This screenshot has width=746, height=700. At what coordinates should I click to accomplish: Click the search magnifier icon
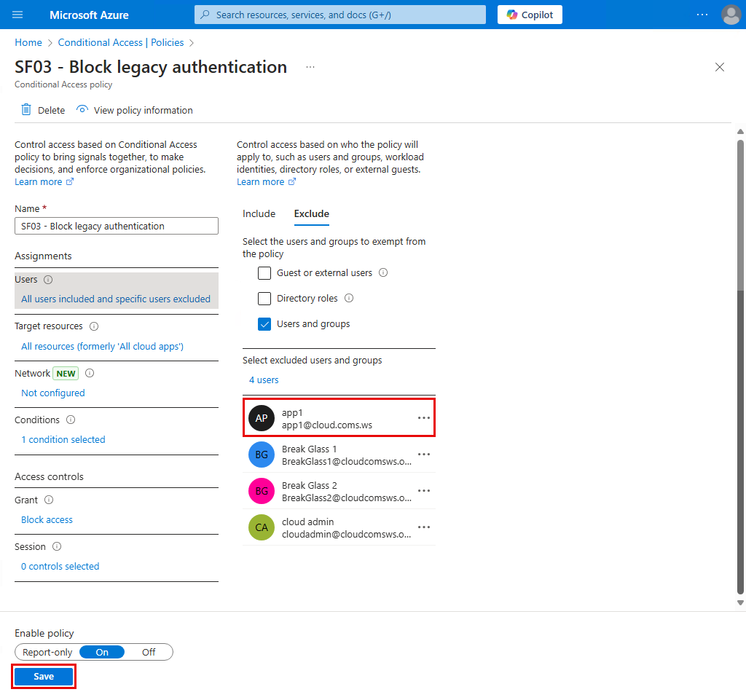point(205,15)
